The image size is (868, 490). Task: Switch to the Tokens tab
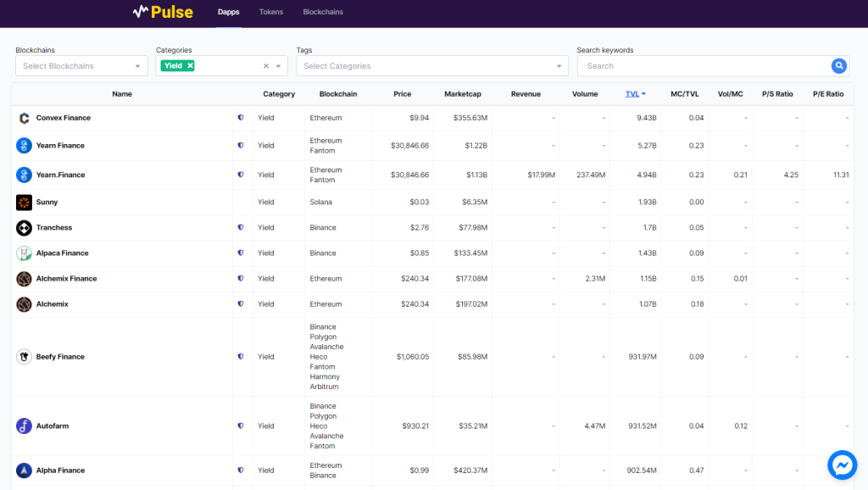pyautogui.click(x=271, y=12)
